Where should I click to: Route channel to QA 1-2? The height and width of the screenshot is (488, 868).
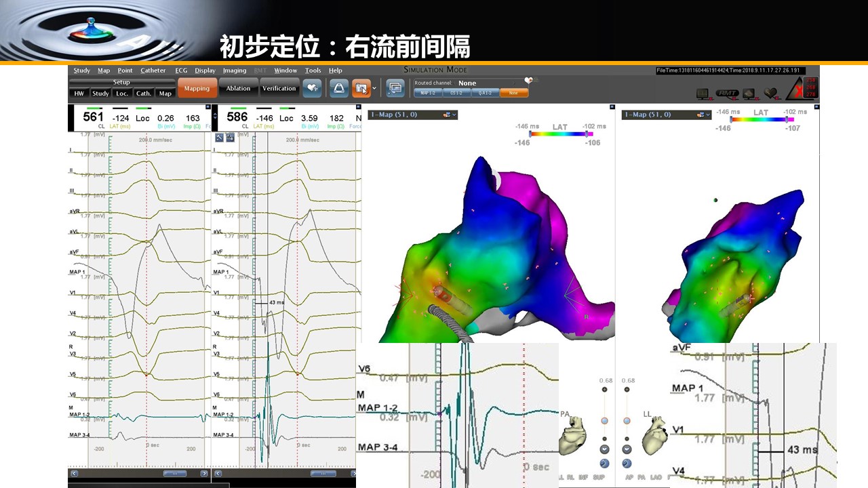(x=485, y=93)
